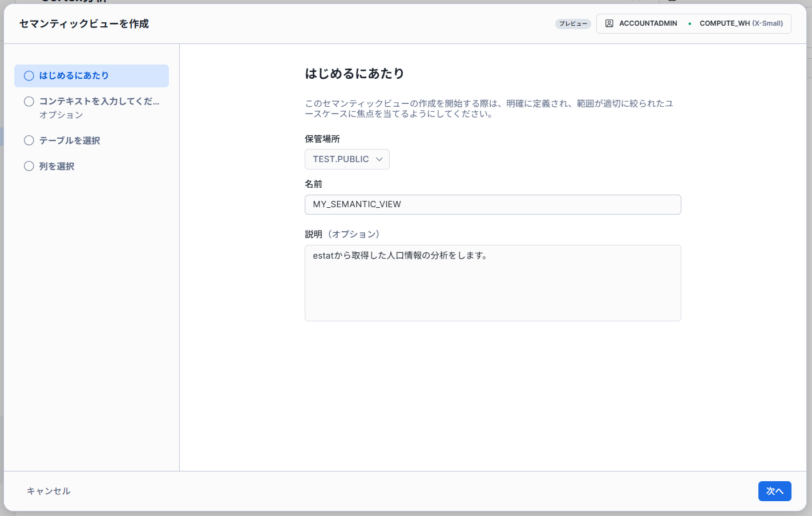This screenshot has height=516, width=812.
Task: Click the はじめるにあたり main heading
Action: coord(354,74)
